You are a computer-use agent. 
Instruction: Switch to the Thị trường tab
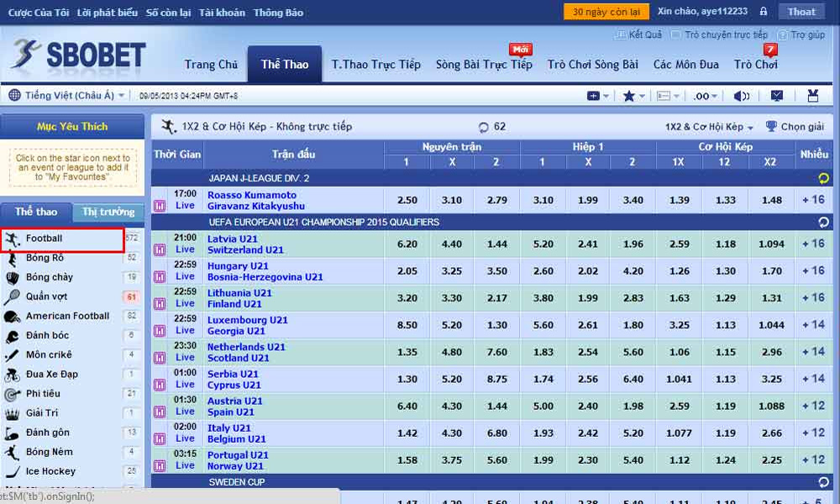[108, 212]
